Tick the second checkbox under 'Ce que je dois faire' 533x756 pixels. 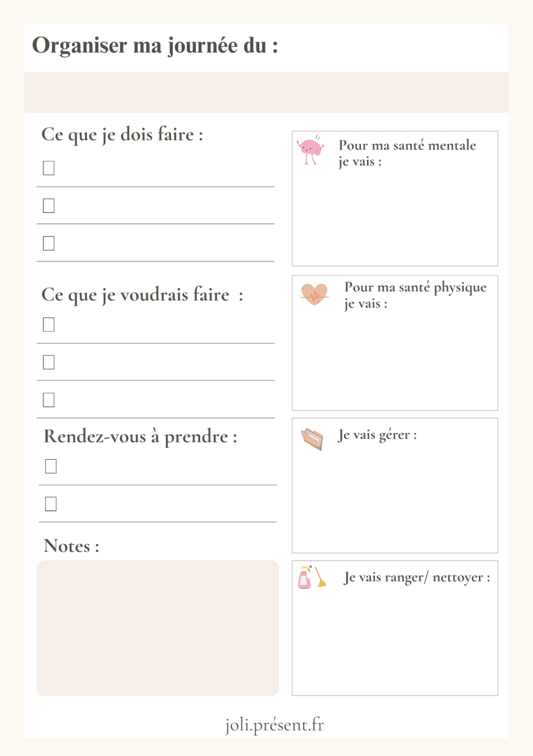tap(49, 206)
